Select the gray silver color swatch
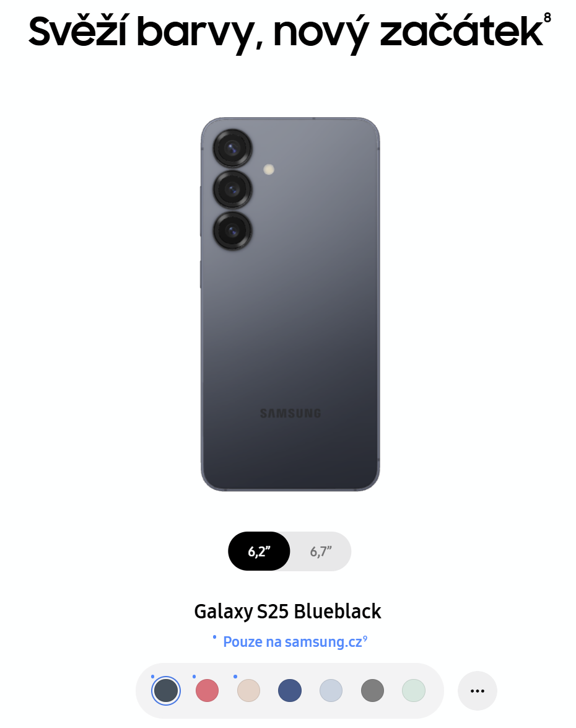The width and height of the screenshot is (576, 728). [372, 690]
